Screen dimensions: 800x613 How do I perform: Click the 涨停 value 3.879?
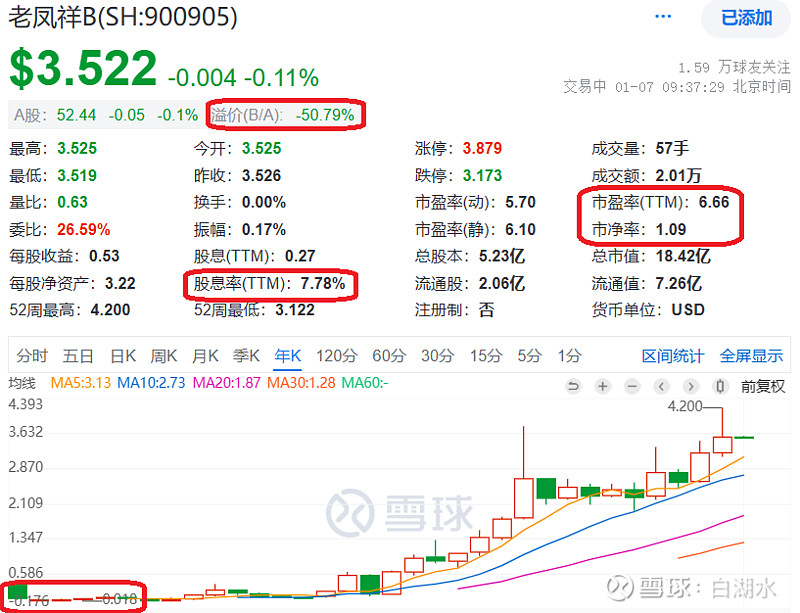(482, 149)
